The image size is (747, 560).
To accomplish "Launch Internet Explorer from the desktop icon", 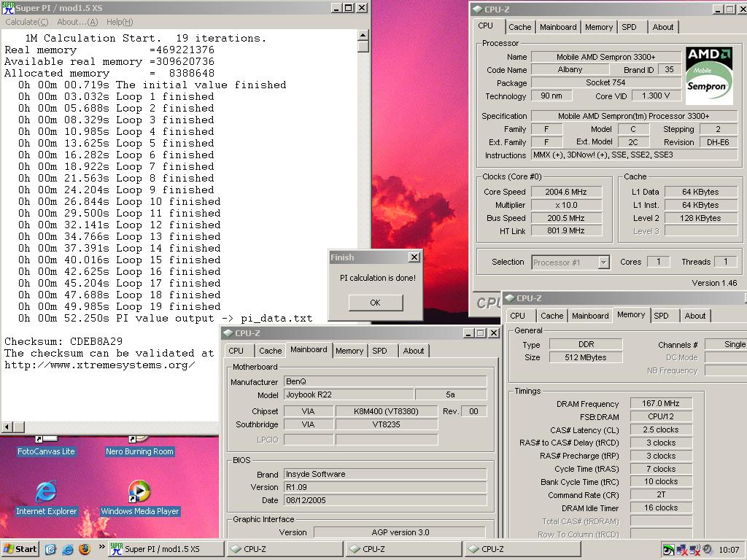I will (x=46, y=492).
